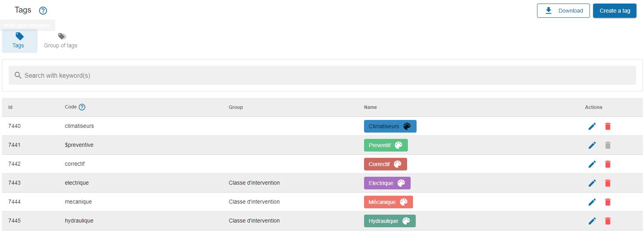
Task: Click the help icon beside Tags title
Action: [x=43, y=11]
